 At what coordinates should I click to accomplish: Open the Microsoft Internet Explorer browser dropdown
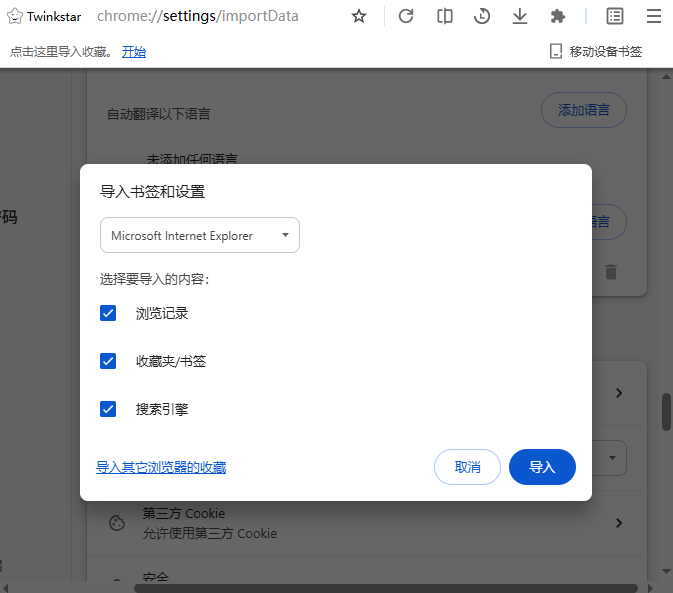click(200, 235)
